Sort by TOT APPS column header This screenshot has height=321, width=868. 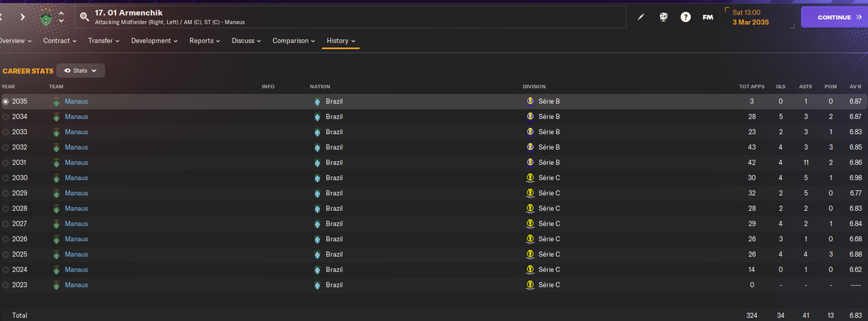751,87
